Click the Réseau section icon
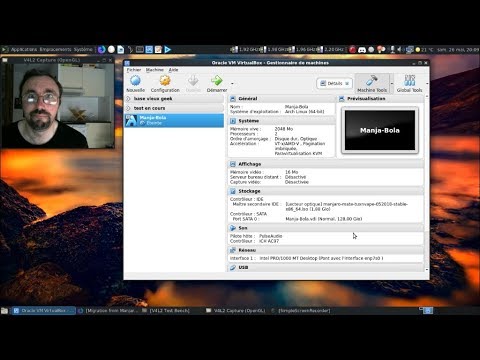Screen dimensions: 480x360 [x=233, y=250]
